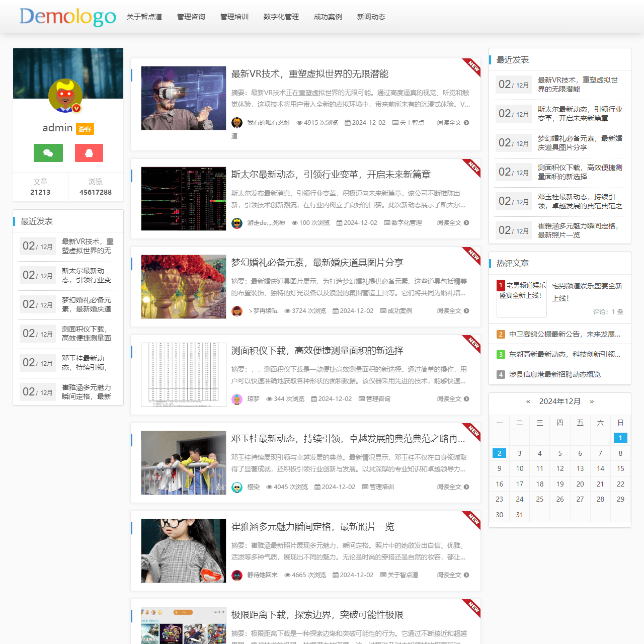
Task: Click left sidebar recent post 梦幻婚礼必备元素
Action: 87,304
